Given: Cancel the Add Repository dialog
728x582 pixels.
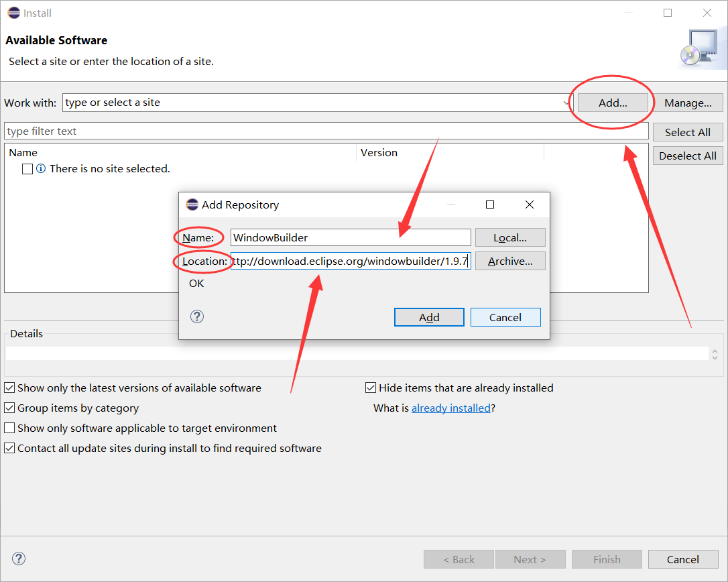Looking at the screenshot, I should tap(505, 317).
